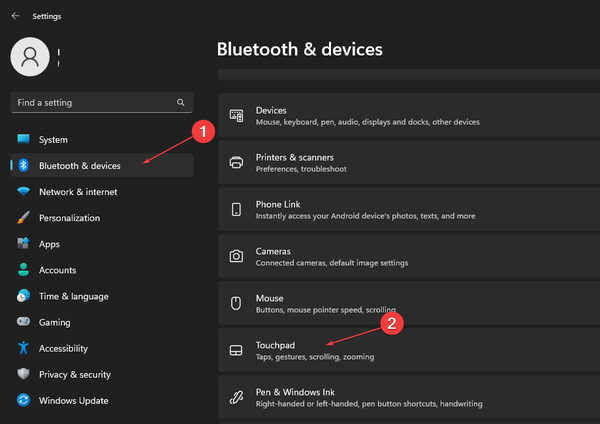Image resolution: width=600 pixels, height=424 pixels.
Task: Open Accounts settings page
Action: pos(57,270)
